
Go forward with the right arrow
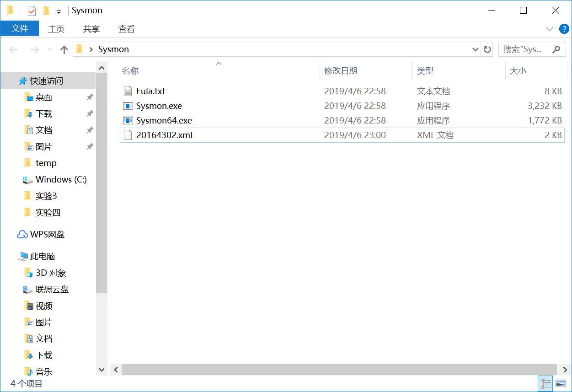[34, 49]
